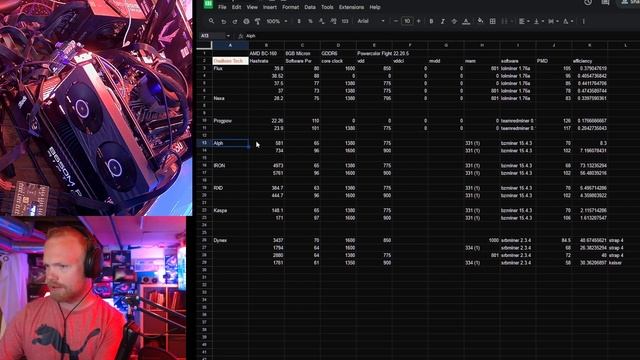Select column A header
The height and width of the screenshot is (360, 640).
point(230,45)
